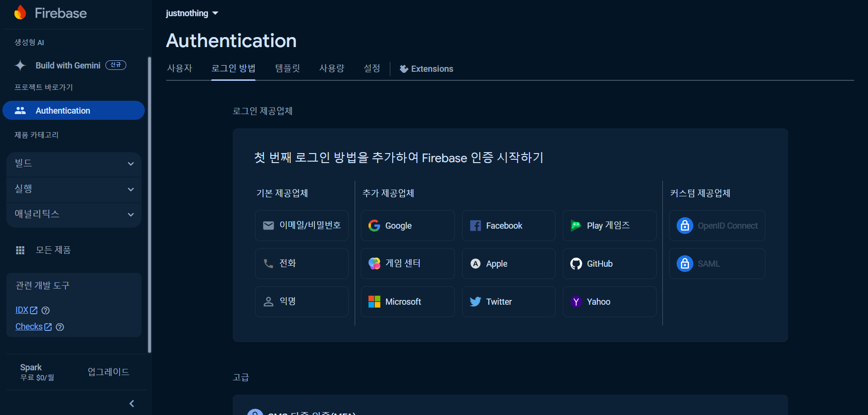The image size is (868, 415).
Task: Click the Firebase flame logo
Action: (20, 13)
